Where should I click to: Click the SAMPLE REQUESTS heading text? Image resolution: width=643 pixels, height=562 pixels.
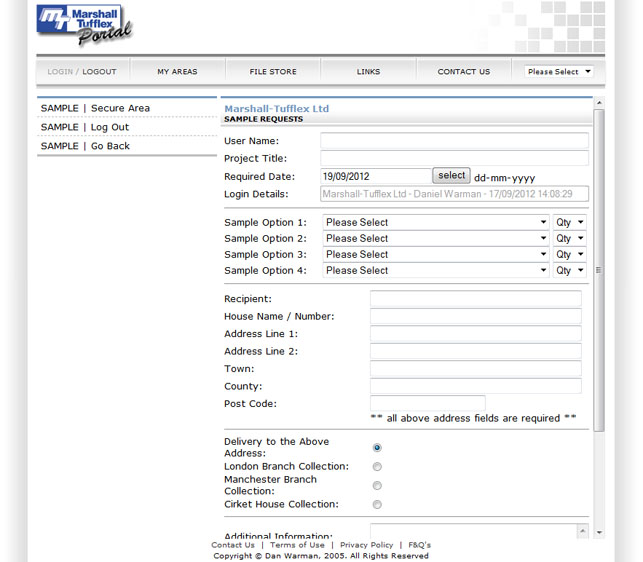(263, 119)
